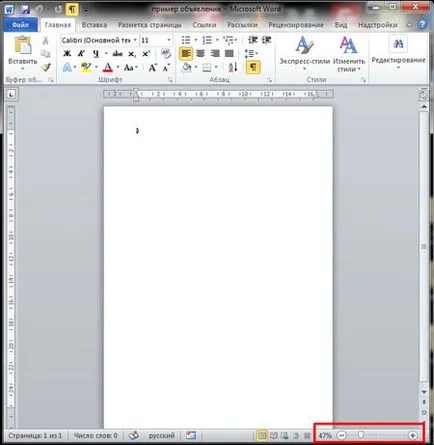Image resolution: width=434 pixels, height=445 pixels.
Task: Toggle bold Ж formatting
Action: (67, 54)
